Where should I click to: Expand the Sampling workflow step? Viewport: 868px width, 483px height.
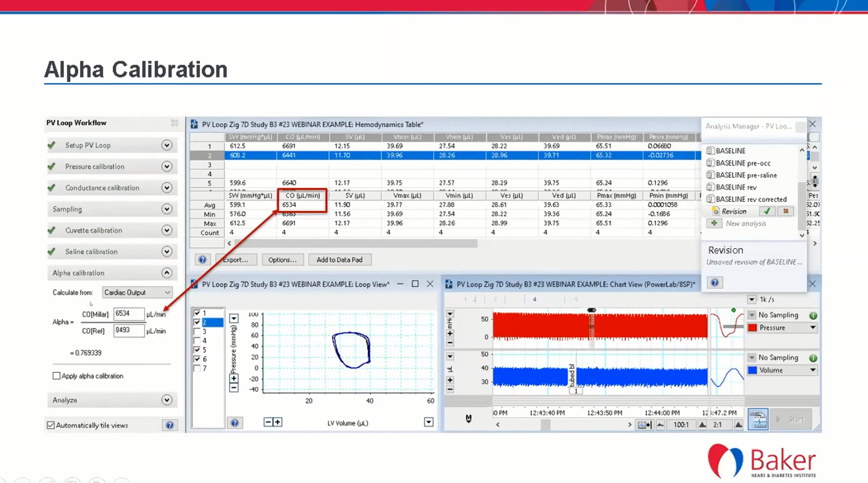point(167,209)
